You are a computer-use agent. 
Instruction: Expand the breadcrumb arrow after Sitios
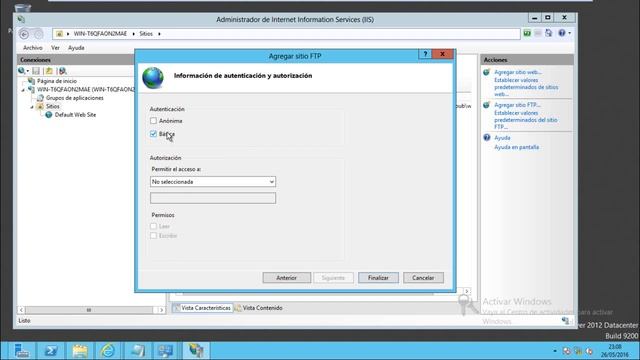click(159, 33)
